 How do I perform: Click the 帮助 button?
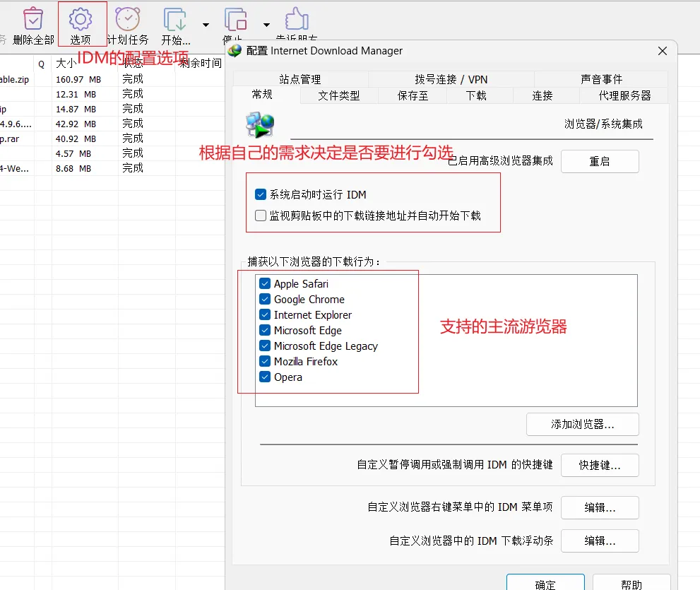[x=631, y=584]
